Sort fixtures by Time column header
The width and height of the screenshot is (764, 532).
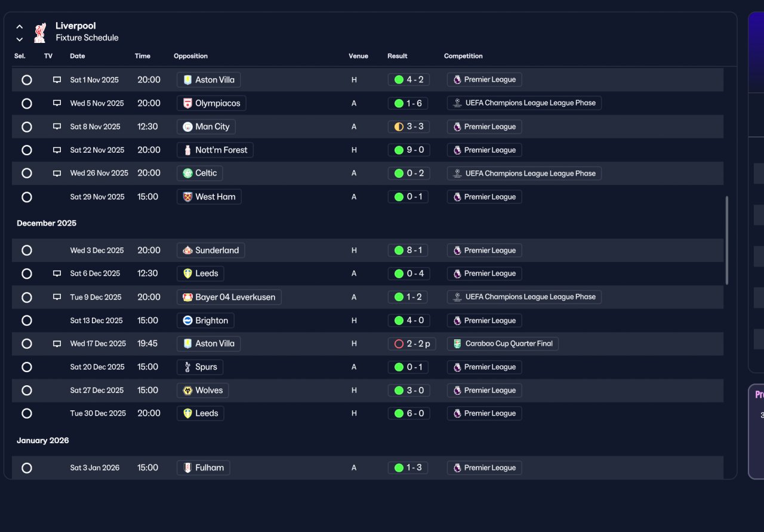click(143, 56)
